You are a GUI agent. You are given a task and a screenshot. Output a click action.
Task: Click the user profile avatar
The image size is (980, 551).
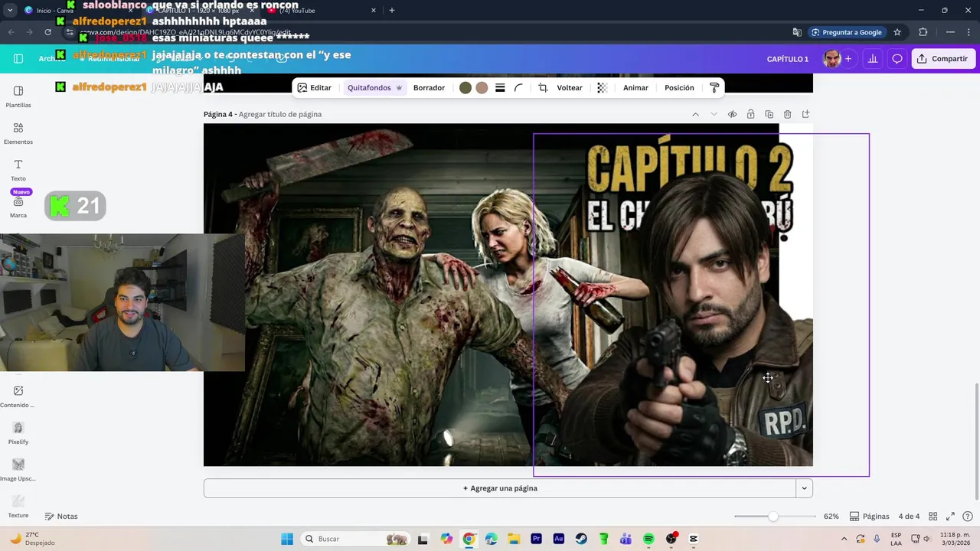click(831, 59)
